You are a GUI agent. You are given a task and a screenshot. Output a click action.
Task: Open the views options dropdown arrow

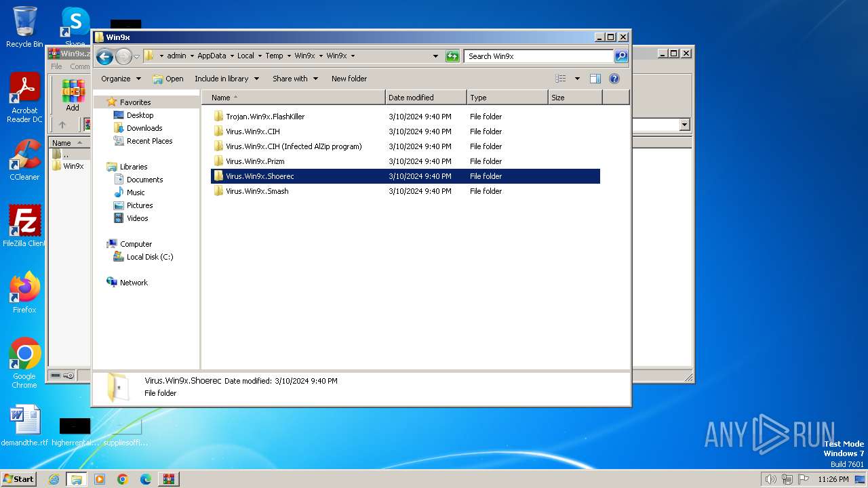(577, 79)
